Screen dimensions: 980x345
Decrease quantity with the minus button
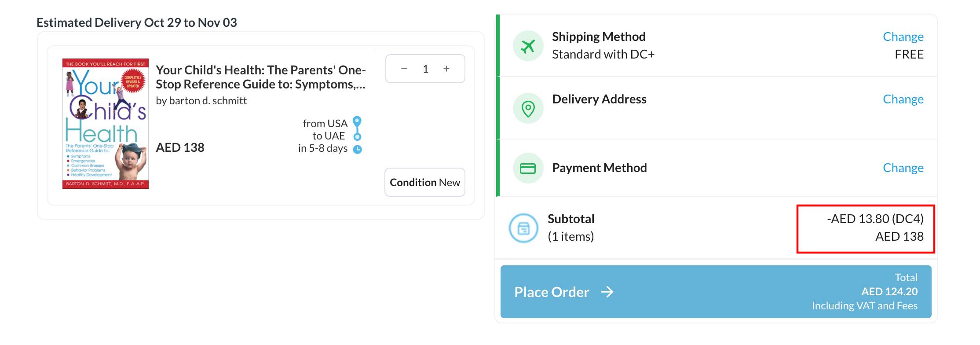pyautogui.click(x=404, y=69)
